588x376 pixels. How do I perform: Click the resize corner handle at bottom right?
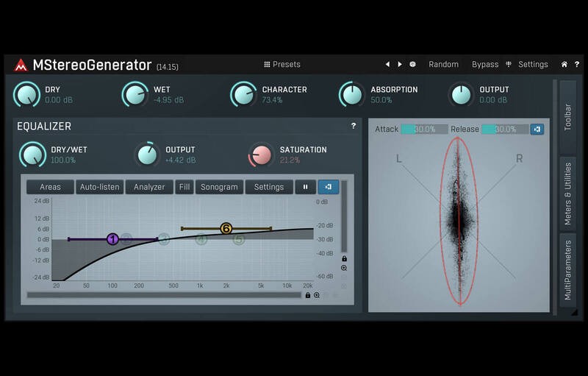574,312
